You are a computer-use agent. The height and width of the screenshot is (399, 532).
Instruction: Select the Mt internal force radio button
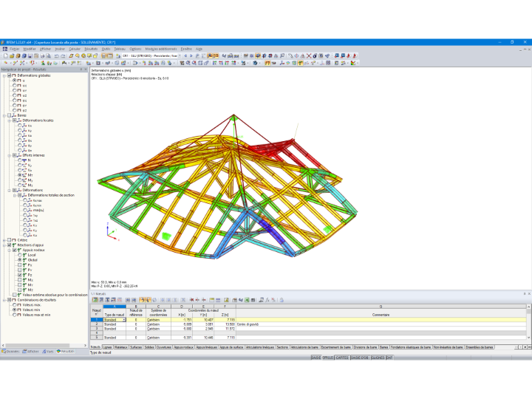pyautogui.click(x=20, y=175)
